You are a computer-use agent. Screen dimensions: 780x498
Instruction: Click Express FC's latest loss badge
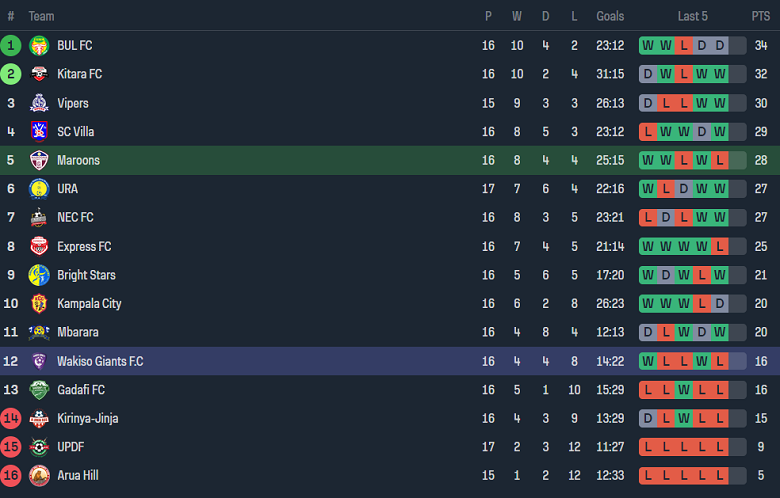pyautogui.click(x=720, y=246)
